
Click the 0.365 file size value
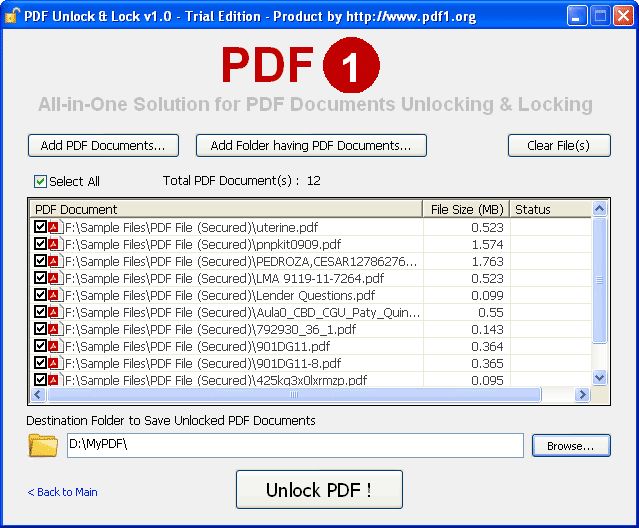click(x=487, y=364)
